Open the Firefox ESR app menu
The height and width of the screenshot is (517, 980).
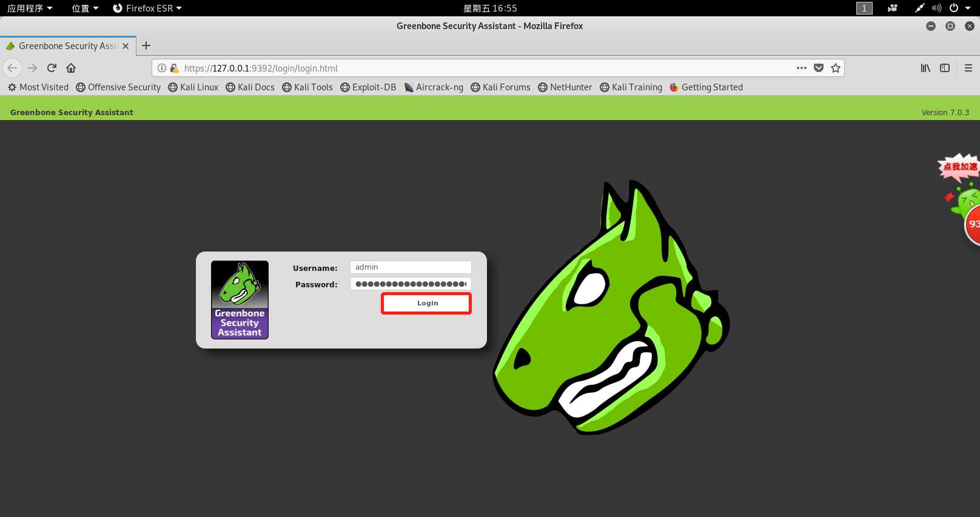tap(147, 8)
